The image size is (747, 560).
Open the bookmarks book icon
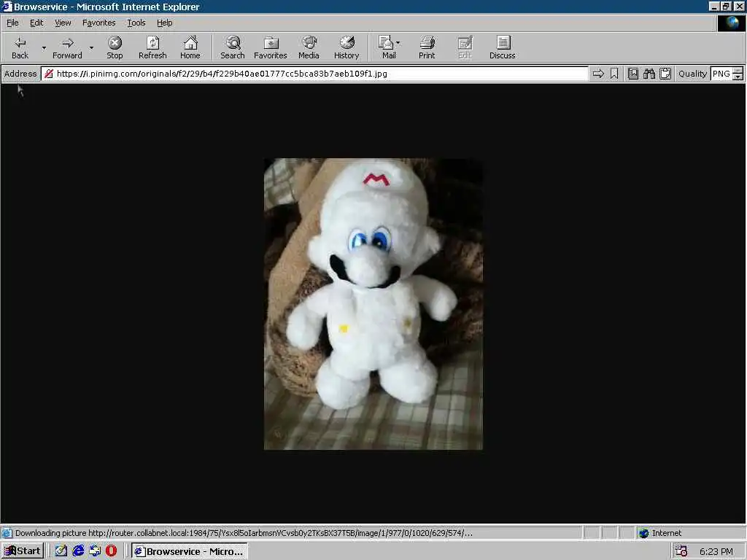tap(632, 74)
